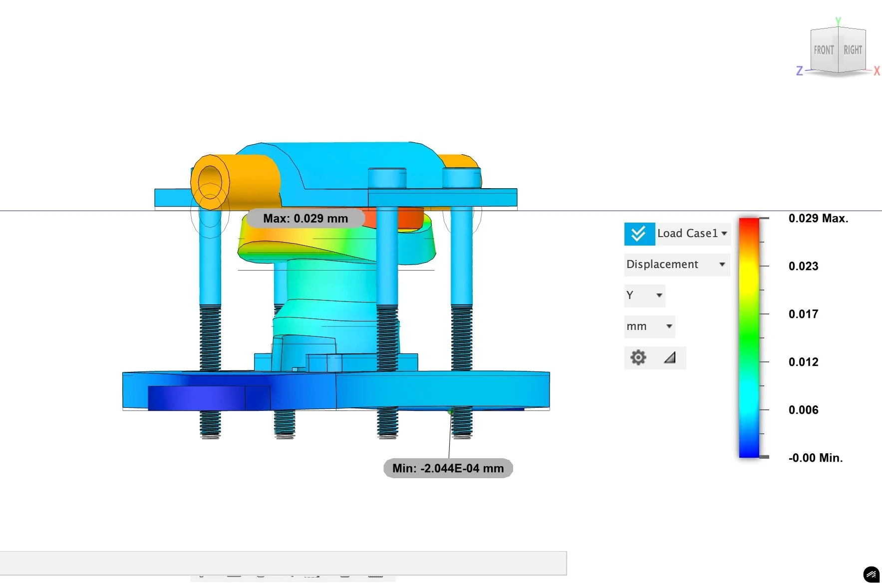The height and width of the screenshot is (588, 882).
Task: Open the mm units dropdown
Action: pos(649,326)
